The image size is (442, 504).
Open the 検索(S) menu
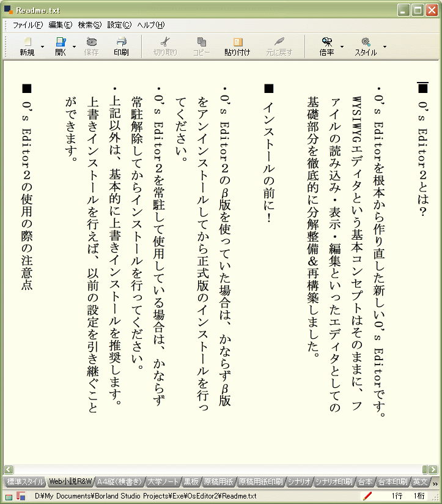click(x=90, y=24)
